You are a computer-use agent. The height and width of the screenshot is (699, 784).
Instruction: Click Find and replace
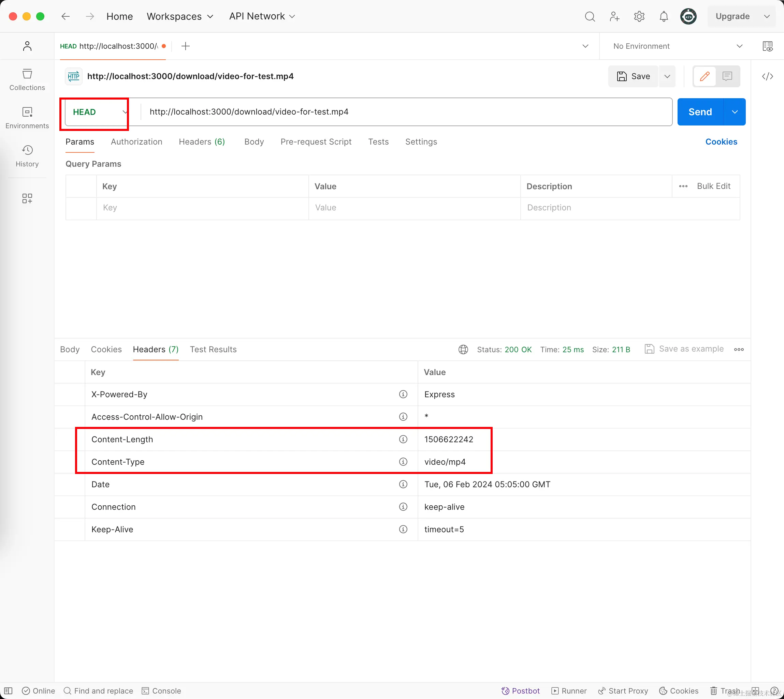tap(98, 690)
